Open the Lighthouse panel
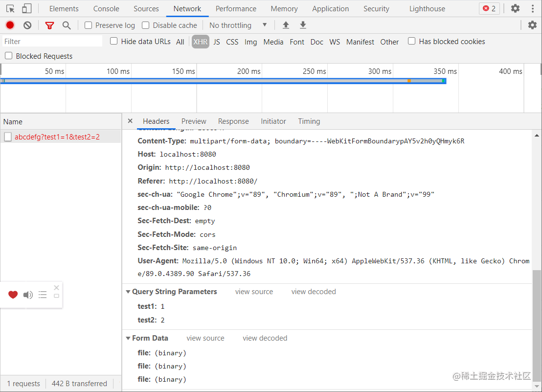Screen dimensions: 542x392 pos(427,9)
